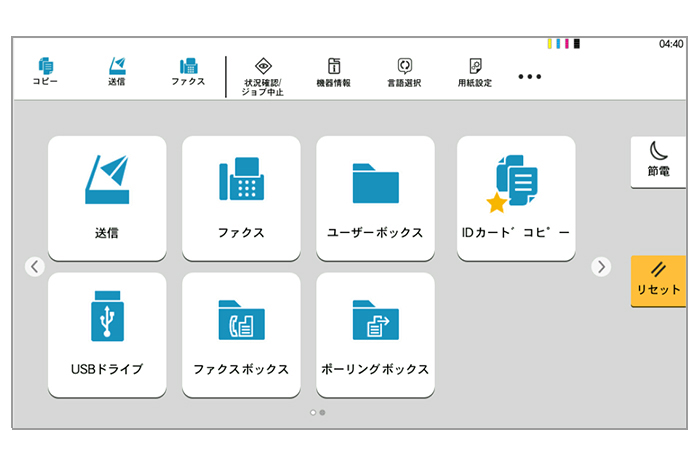
Task: Tap the yellow リセット button
Action: [x=658, y=281]
